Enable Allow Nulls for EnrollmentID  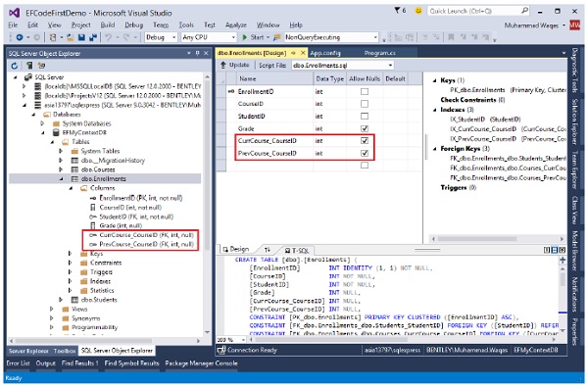365,91
